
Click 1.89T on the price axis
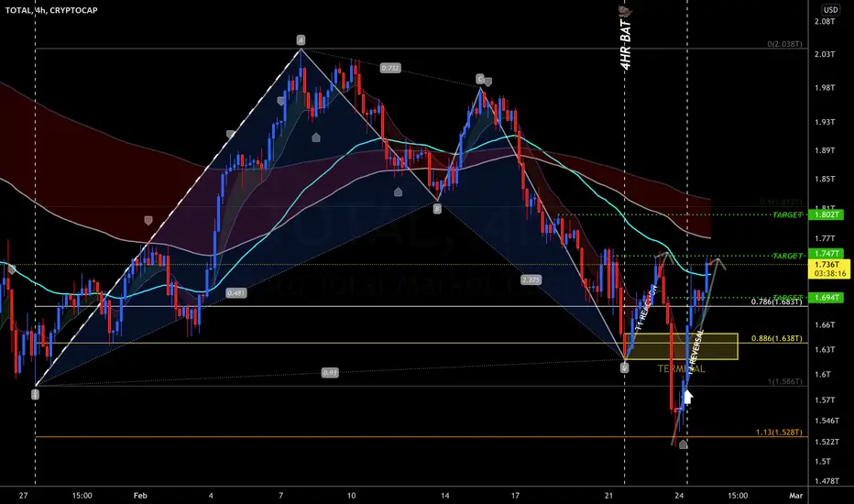tap(825, 150)
